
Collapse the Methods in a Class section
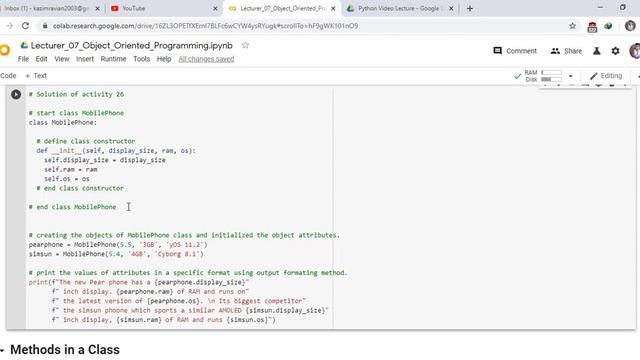pos(2,350)
